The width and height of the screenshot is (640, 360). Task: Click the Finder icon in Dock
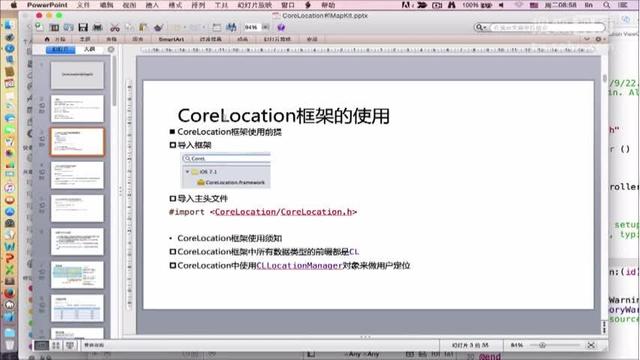[9, 25]
